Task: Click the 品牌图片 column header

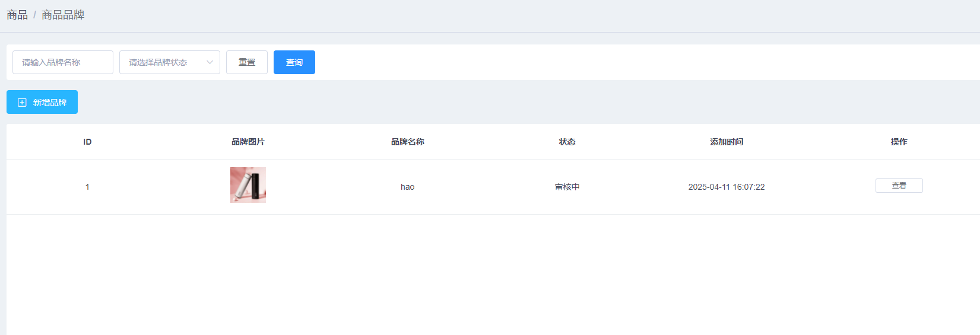Action: (x=248, y=142)
